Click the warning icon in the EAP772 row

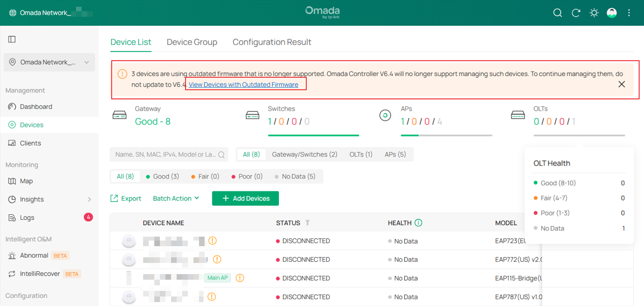click(217, 259)
